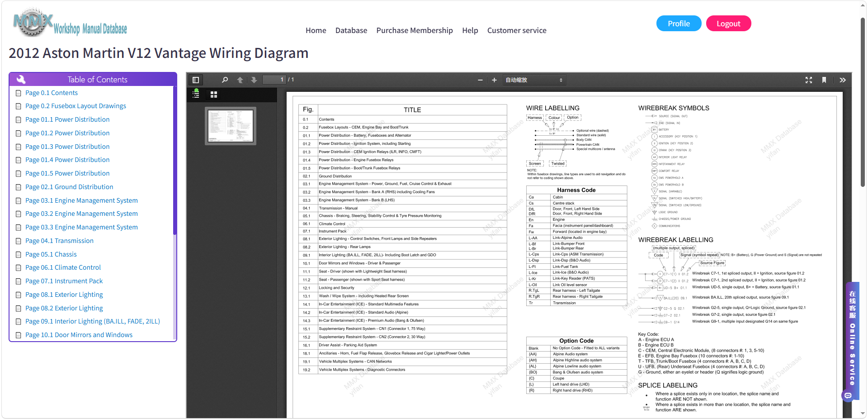
Task: Click the PDF page number input field
Action: [x=274, y=80]
